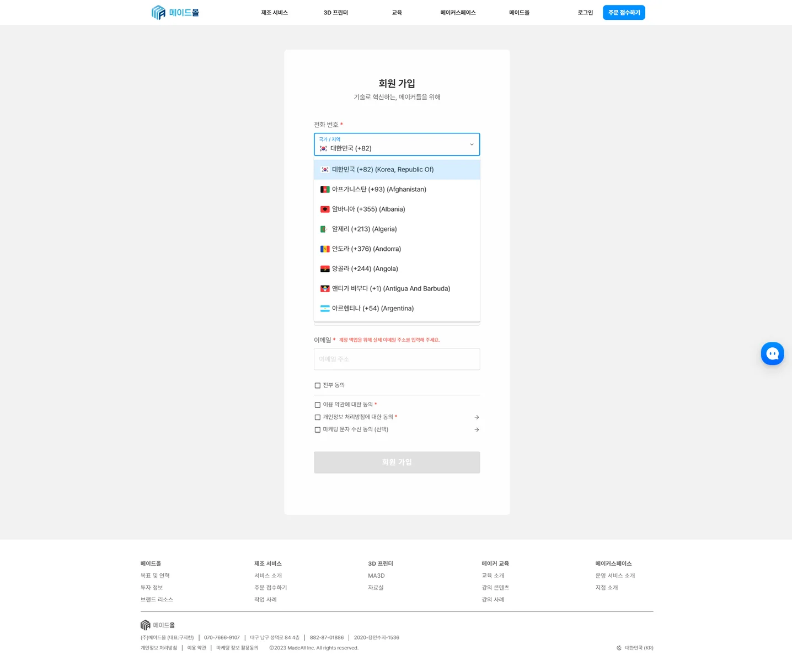The width and height of the screenshot is (792, 672).
Task: Click the 주문 접수하기 header button
Action: (x=624, y=13)
